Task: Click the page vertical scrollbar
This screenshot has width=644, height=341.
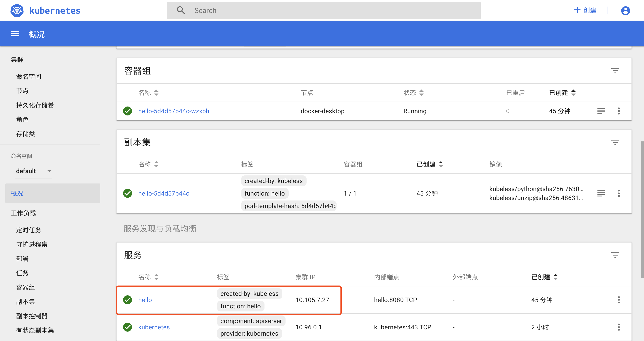Action: 642,209
